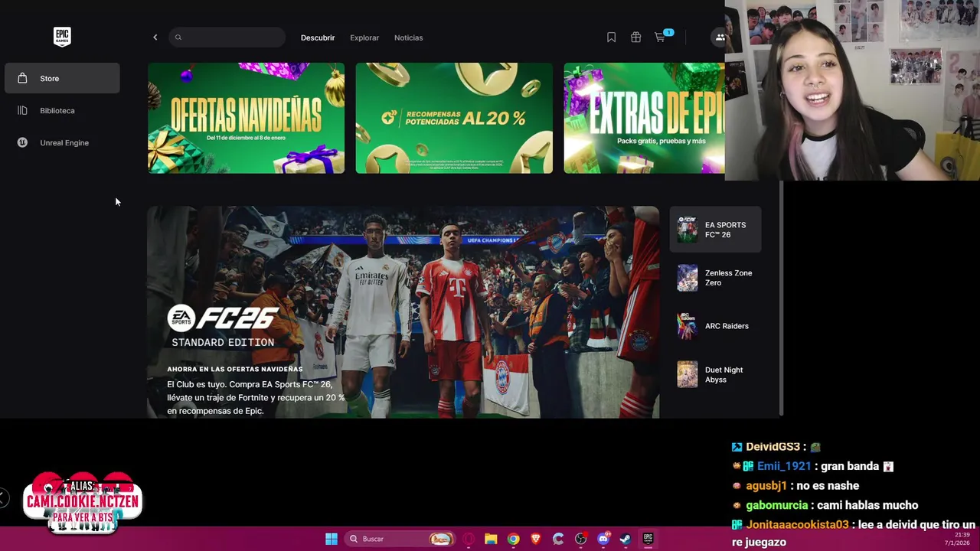Screen dimensions: 980x551
Task: Select EA SPORTS FC 26 in carousel list
Action: point(715,230)
